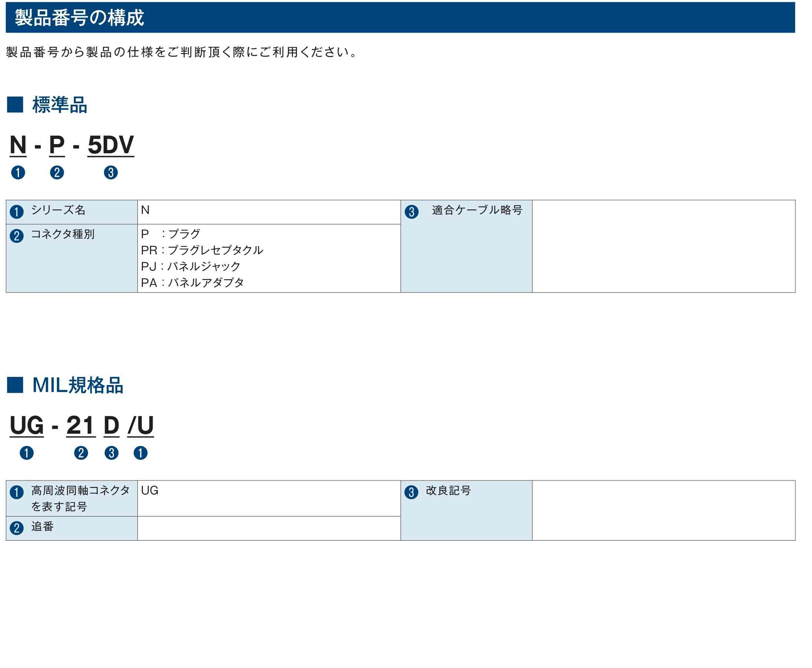Image resolution: width=812 pixels, height=668 pixels.
Task: Click the PJ：パネルジャック entry
Action: [191, 266]
